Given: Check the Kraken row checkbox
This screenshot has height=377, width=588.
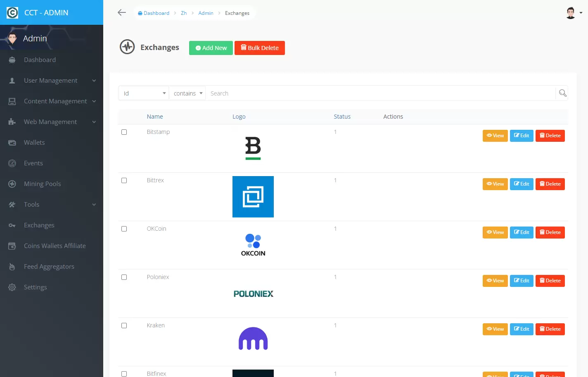Looking at the screenshot, I should tap(124, 325).
